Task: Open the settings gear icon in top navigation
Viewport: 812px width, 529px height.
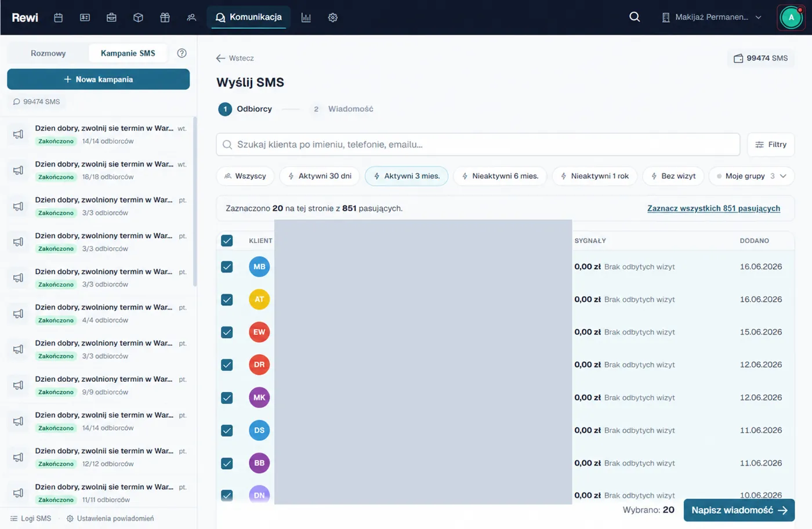Action: click(x=333, y=17)
